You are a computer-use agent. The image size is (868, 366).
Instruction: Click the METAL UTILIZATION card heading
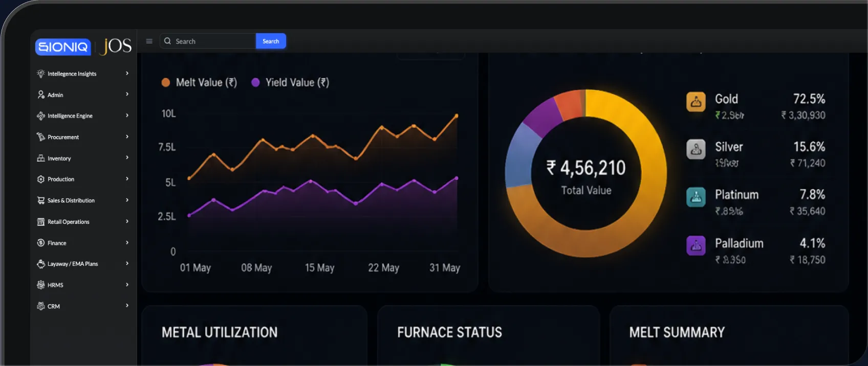pyautogui.click(x=220, y=332)
